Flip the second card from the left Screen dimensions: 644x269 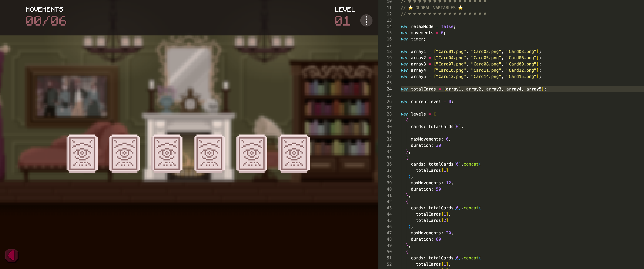pyautogui.click(x=124, y=153)
